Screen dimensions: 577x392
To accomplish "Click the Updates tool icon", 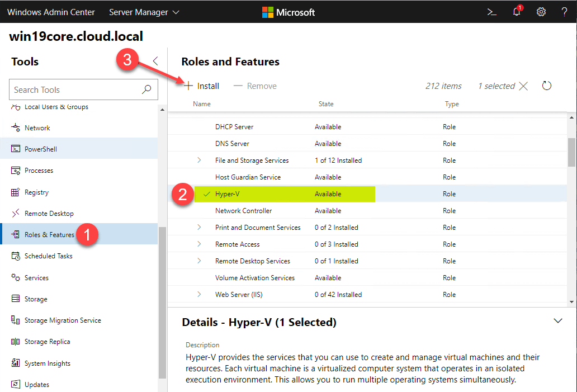I will click(16, 384).
